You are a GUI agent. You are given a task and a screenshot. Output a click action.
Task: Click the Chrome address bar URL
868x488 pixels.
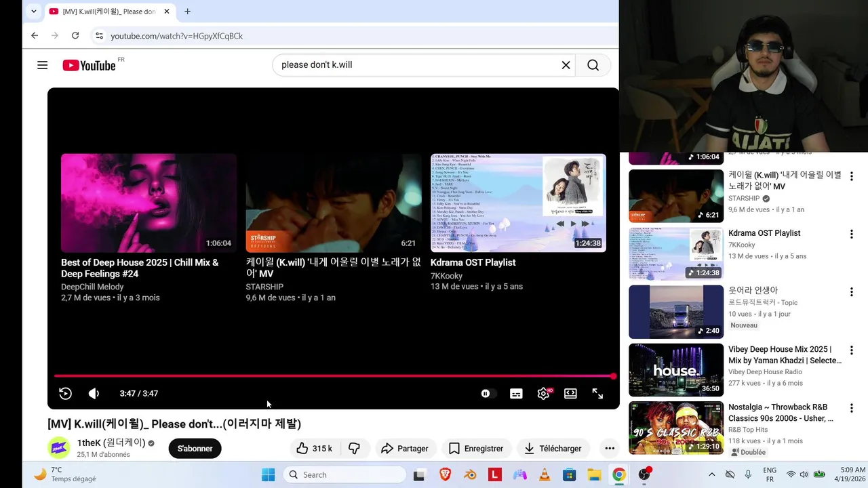tap(177, 36)
